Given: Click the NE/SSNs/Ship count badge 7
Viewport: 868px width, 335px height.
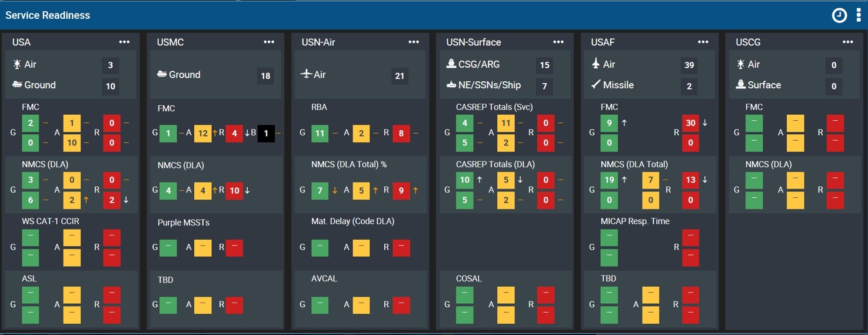Looking at the screenshot, I should click(x=544, y=87).
